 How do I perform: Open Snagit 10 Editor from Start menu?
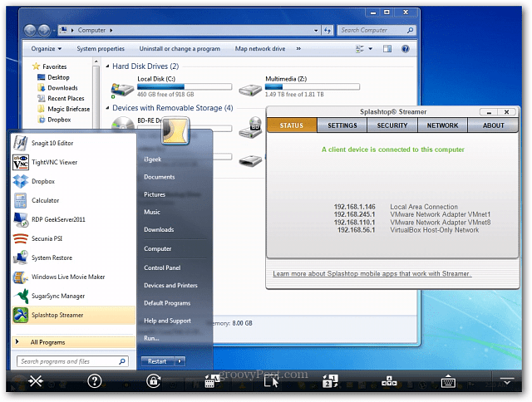[74, 143]
